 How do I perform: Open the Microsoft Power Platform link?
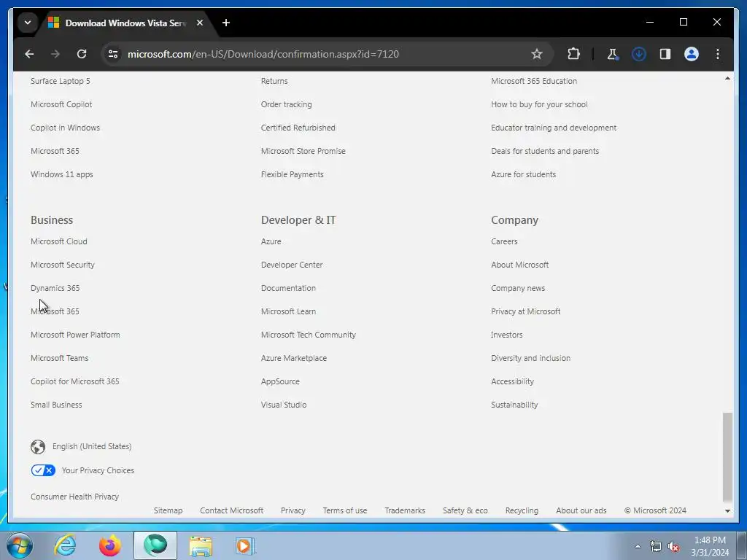pos(75,335)
